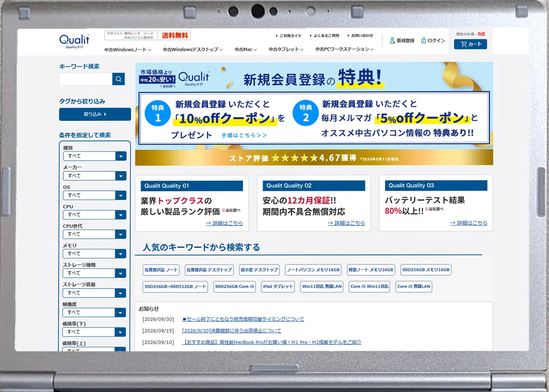The image size is (549, 392).
Task: Click the 絞り込み tag filter button
Action: pyautogui.click(x=95, y=114)
